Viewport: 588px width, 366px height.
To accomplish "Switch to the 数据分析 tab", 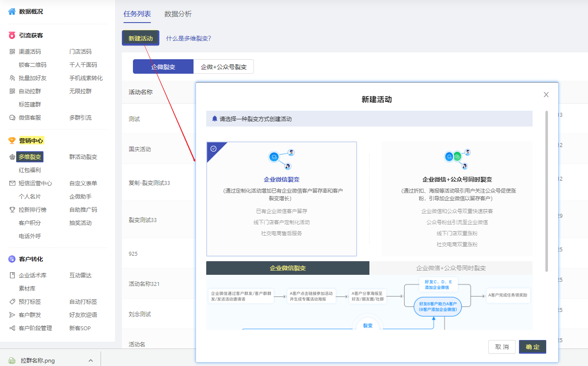I will pos(178,14).
